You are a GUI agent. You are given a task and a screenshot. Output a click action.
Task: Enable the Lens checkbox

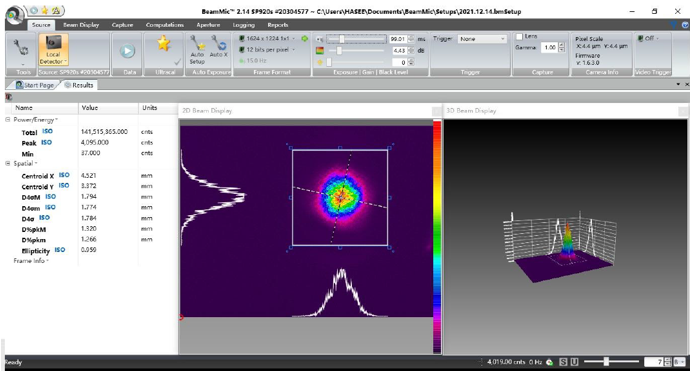520,36
